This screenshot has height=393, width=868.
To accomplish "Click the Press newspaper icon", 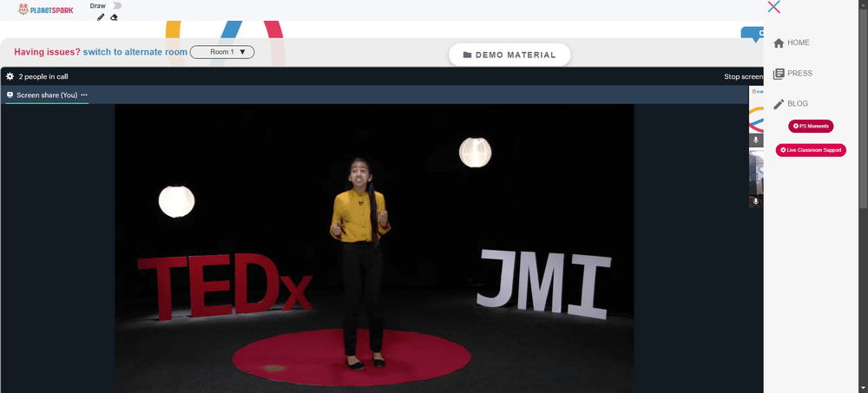I will pos(779,74).
